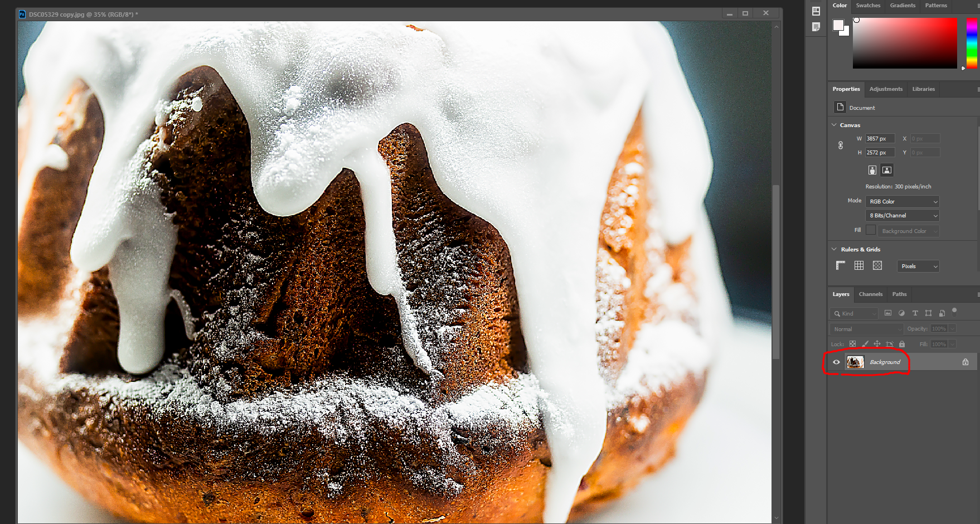
Task: Open the Kind layer filter dropdown
Action: coord(854,313)
